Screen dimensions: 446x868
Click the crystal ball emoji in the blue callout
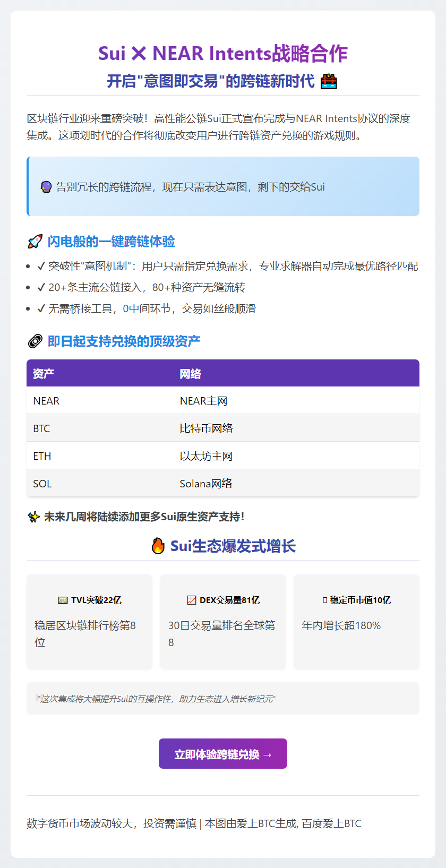pos(46,187)
